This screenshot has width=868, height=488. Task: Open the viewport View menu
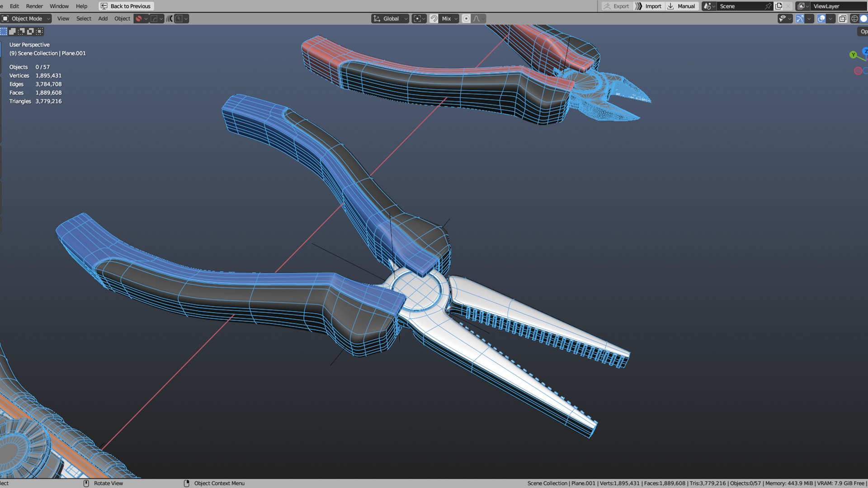point(63,19)
